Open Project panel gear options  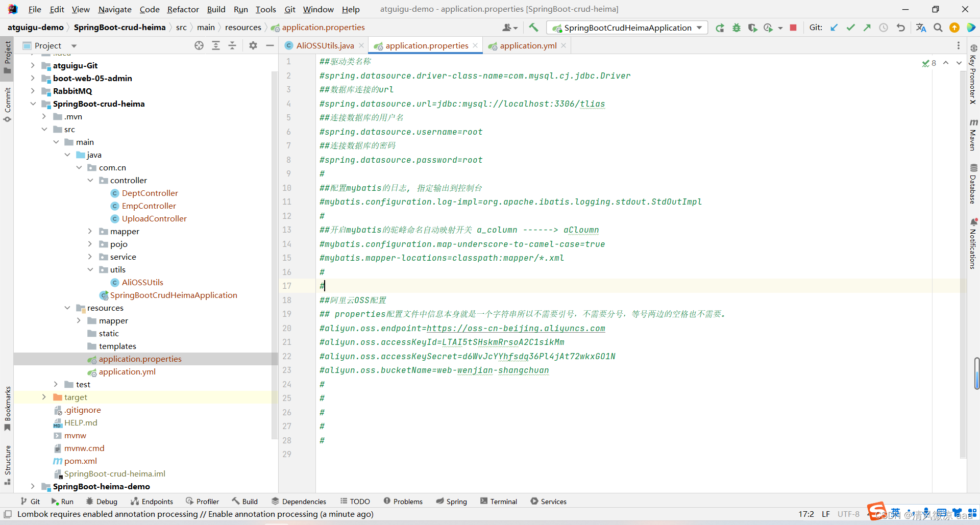point(253,45)
